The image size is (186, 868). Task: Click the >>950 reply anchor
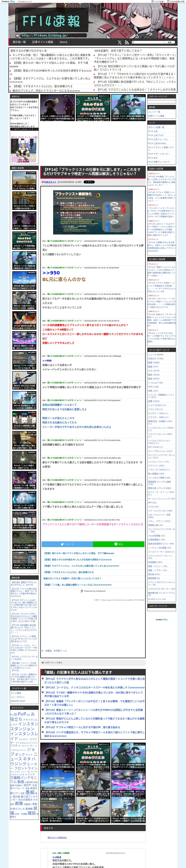click(x=51, y=273)
